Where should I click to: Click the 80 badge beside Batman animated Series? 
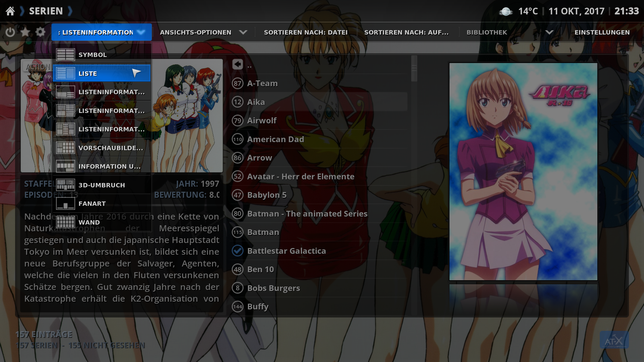(x=237, y=214)
